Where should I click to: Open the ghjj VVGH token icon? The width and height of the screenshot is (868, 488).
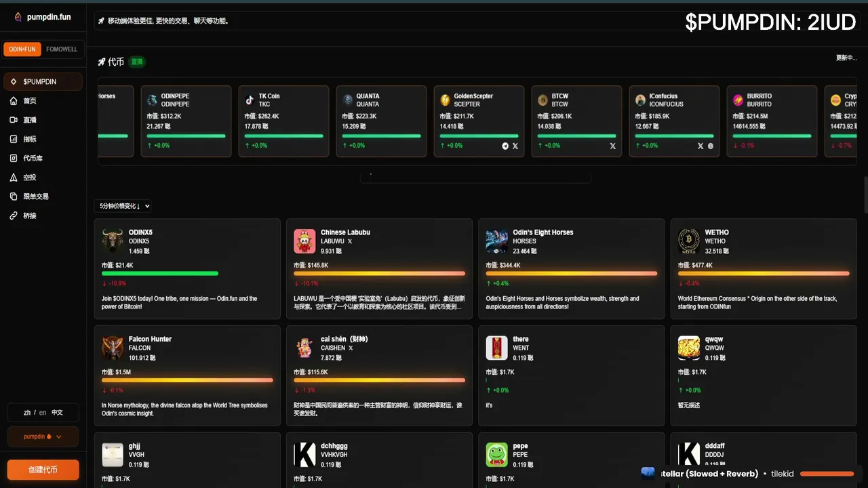pos(113,455)
